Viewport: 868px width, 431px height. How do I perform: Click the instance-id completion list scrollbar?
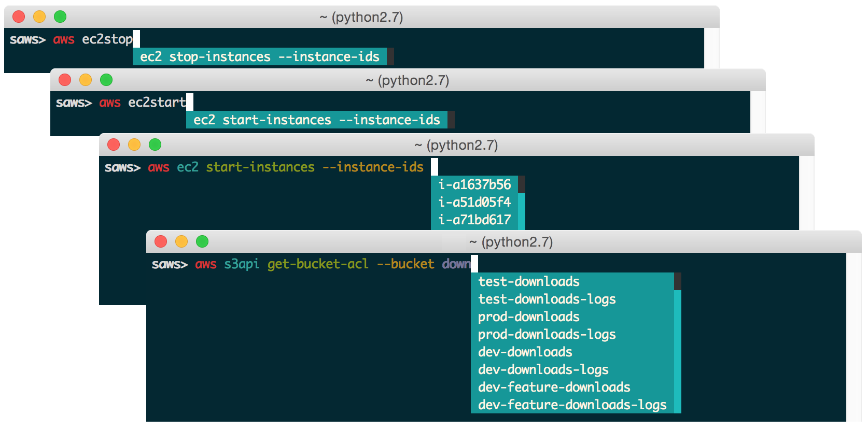click(522, 202)
